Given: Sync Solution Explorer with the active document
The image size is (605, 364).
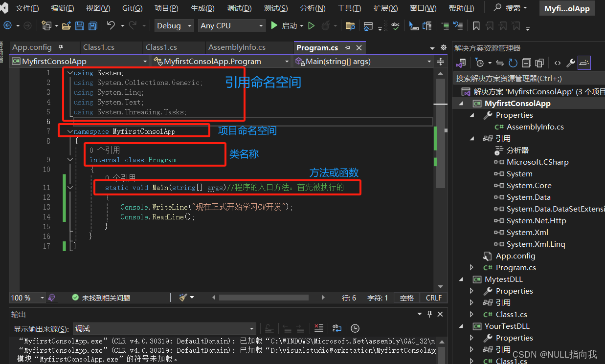Looking at the screenshot, I should [500, 63].
